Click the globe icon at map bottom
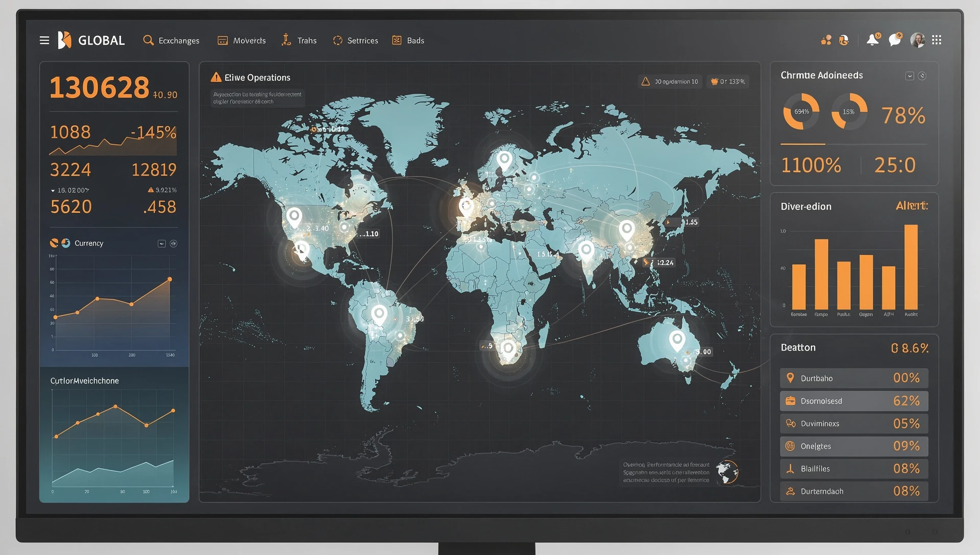Screen dimensions: 980x555 pos(727,472)
